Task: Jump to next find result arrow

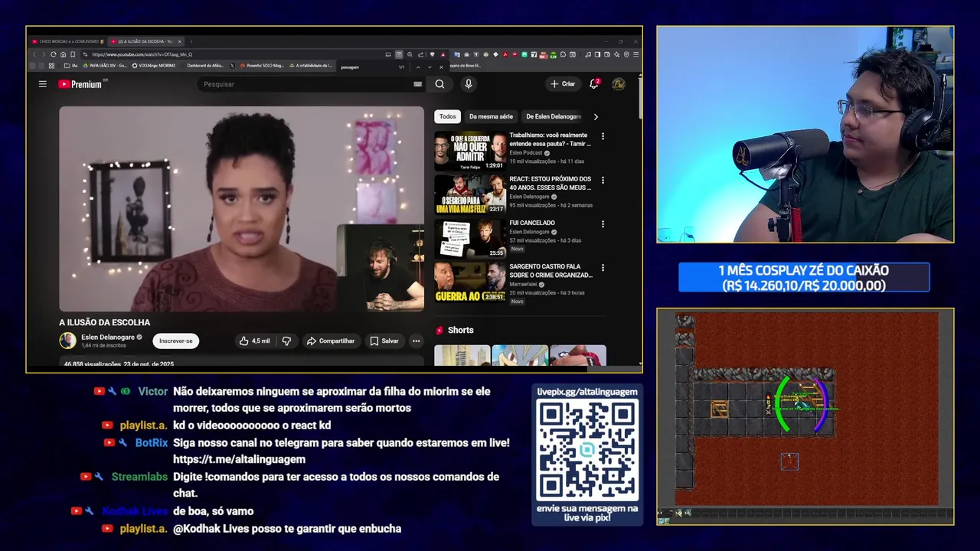Action: click(430, 67)
